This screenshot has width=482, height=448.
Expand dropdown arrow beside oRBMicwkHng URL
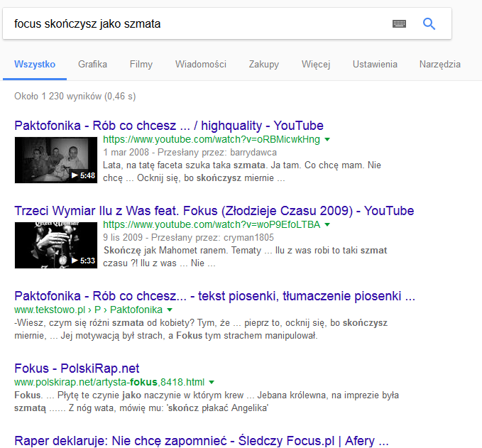(327, 140)
